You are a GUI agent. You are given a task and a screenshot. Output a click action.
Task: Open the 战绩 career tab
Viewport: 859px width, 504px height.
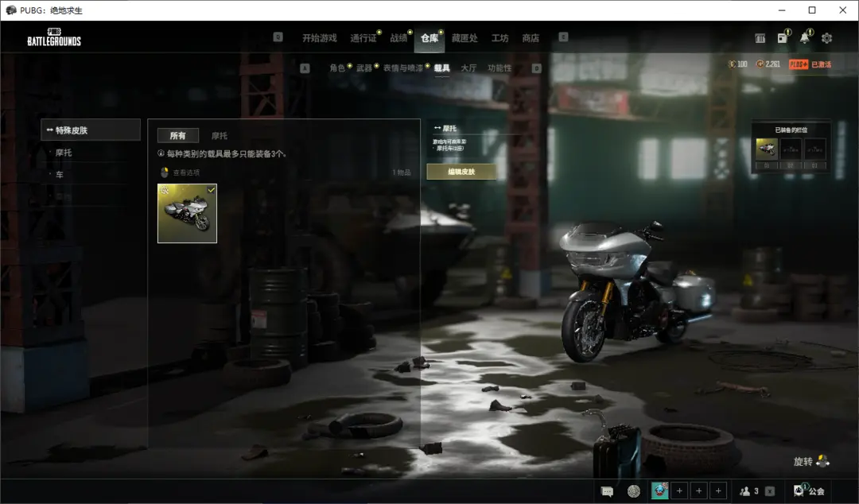(x=398, y=38)
